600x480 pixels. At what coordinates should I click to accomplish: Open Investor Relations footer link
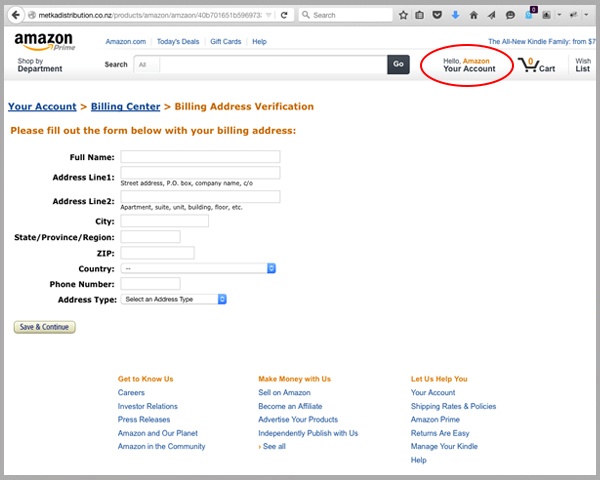pos(148,406)
